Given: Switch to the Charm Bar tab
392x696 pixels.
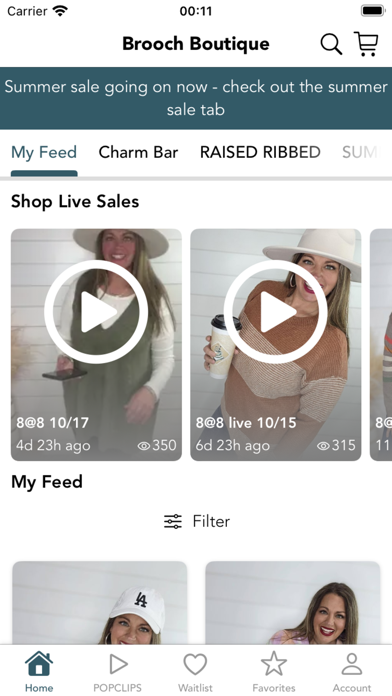Looking at the screenshot, I should pyautogui.click(x=138, y=152).
